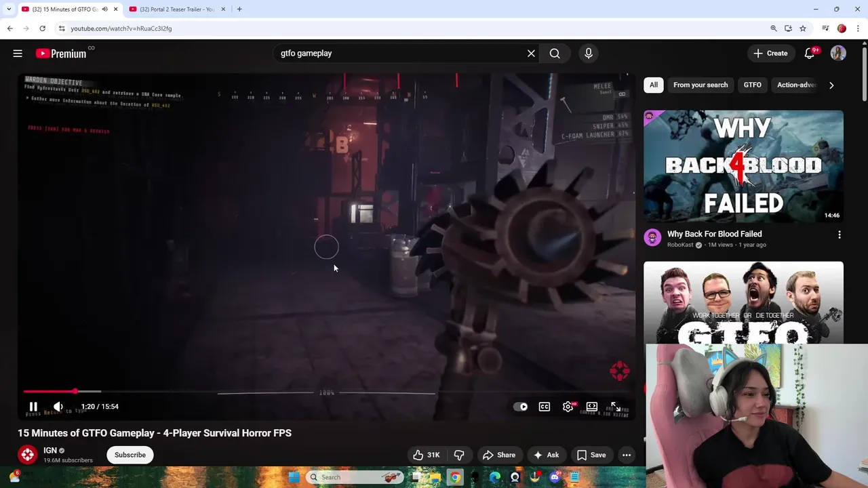Open the Windows Start menu
The height and width of the screenshot is (488, 868).
click(x=294, y=477)
